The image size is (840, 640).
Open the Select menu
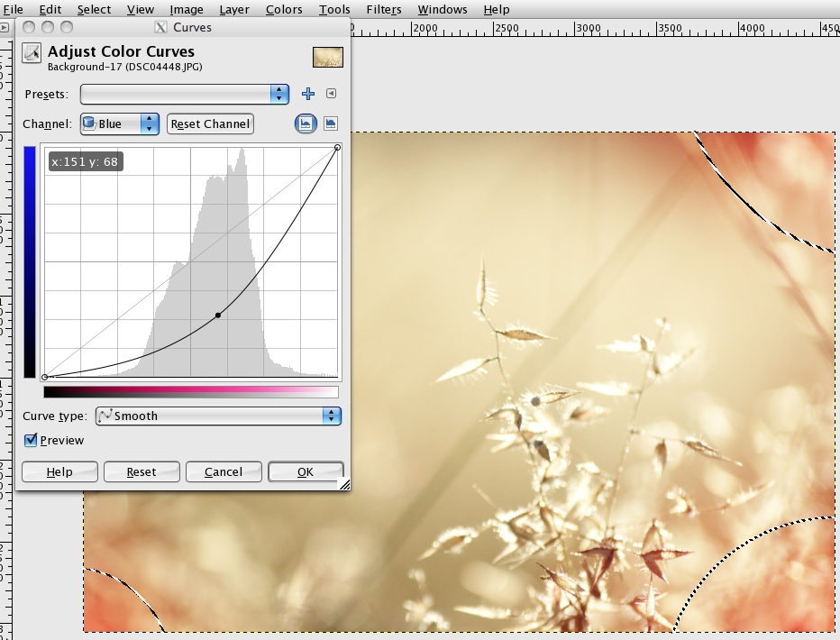click(x=94, y=9)
